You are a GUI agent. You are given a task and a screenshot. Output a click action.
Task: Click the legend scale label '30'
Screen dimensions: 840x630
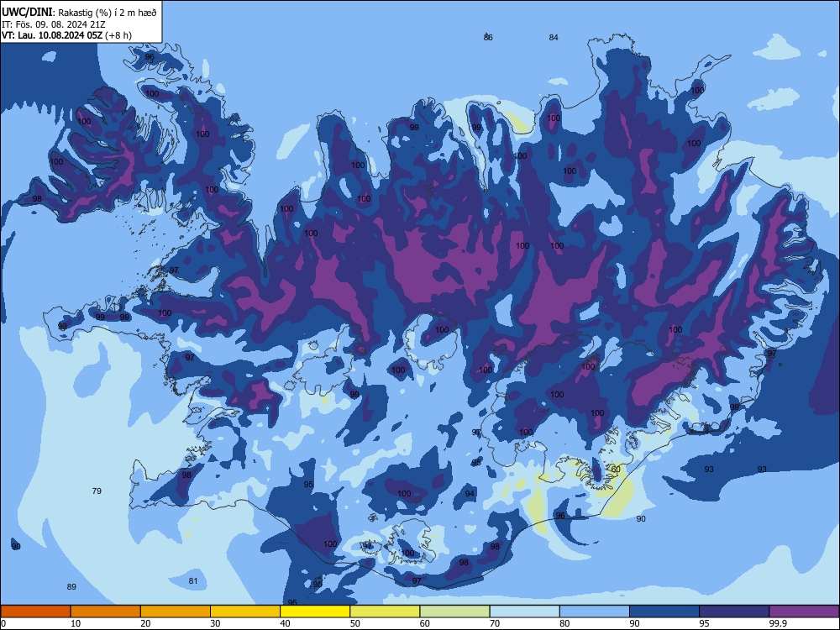[215, 623]
